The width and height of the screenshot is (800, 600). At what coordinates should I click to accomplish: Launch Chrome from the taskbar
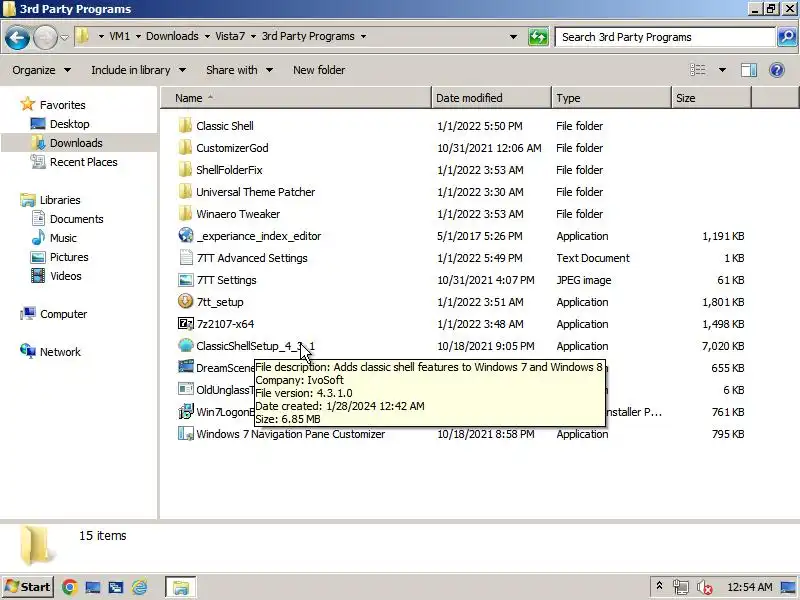pyautogui.click(x=70, y=587)
